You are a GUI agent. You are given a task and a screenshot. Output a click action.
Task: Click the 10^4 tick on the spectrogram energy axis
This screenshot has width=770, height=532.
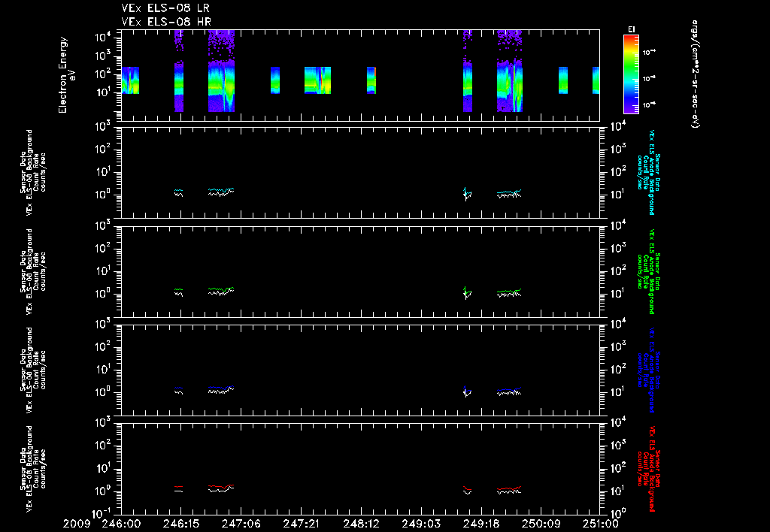pos(103,38)
